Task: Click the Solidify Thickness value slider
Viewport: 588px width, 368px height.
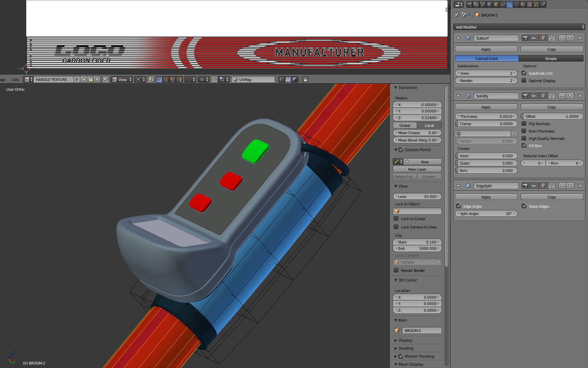Action: coord(486,117)
